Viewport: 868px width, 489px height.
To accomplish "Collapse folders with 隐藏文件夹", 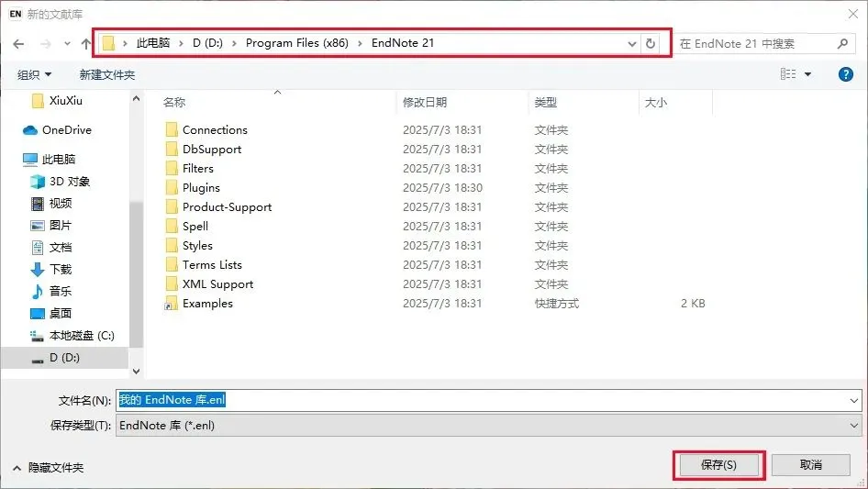I will click(x=48, y=468).
